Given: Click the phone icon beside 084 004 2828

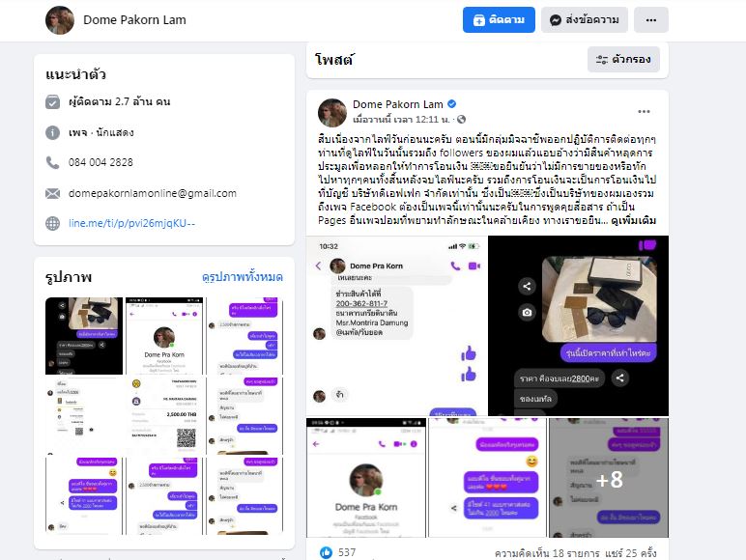Looking at the screenshot, I should 52,162.
